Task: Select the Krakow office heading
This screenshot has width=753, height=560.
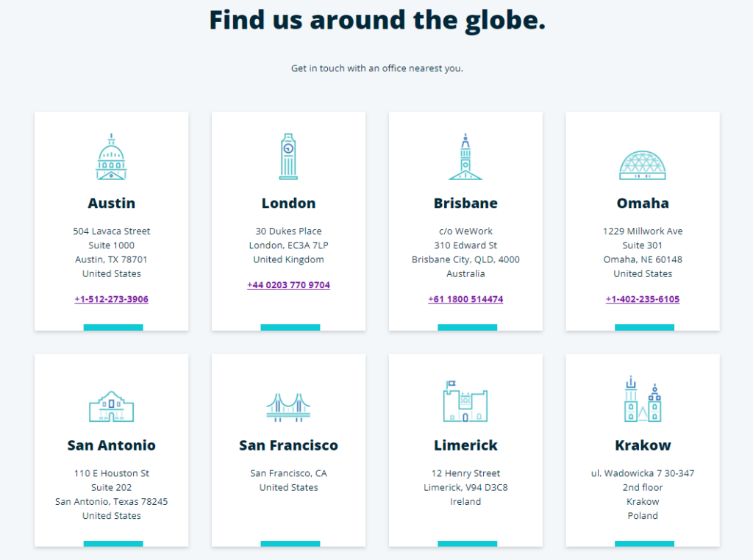Action: pyautogui.click(x=643, y=445)
